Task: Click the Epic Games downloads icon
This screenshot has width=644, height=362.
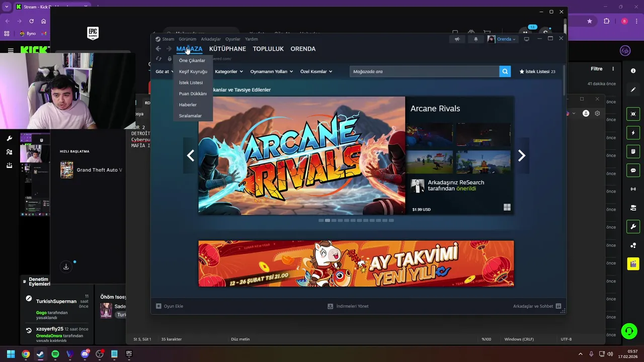Action: click(x=66, y=266)
